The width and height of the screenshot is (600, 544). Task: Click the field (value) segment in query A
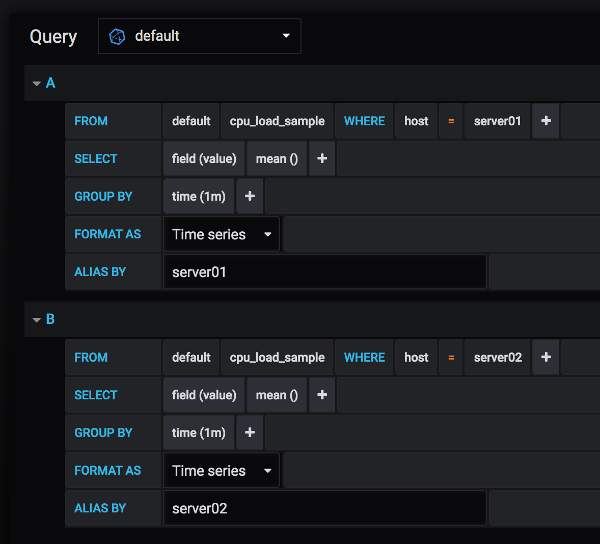[x=204, y=159]
